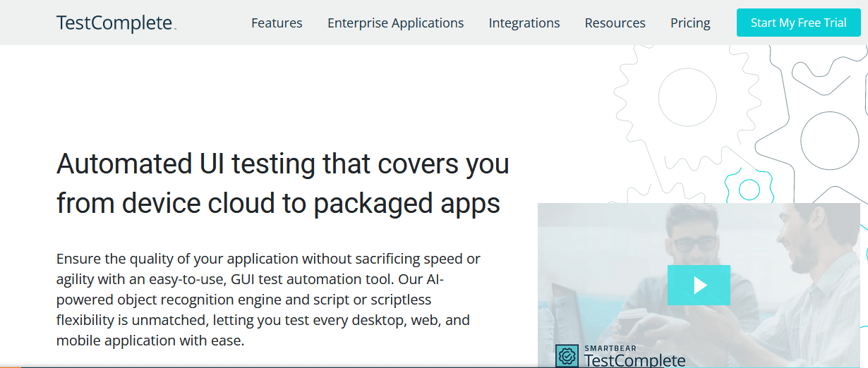Click the dark gear outline with circle center
Screen dimensions: 868x368
point(829,140)
